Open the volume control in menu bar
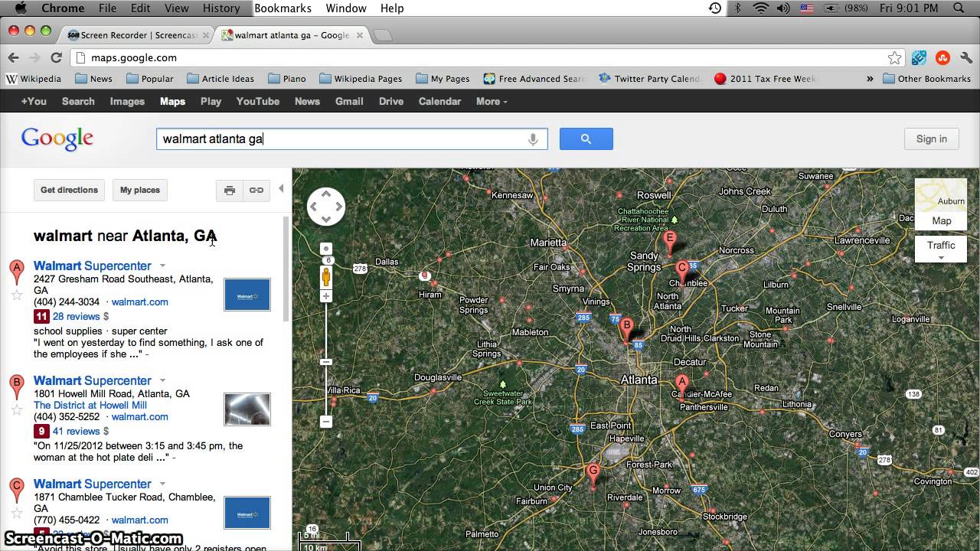980x551 pixels. click(782, 8)
